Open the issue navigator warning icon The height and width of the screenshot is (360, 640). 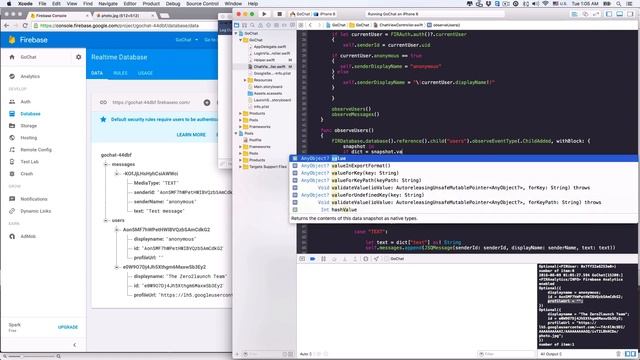click(x=260, y=25)
